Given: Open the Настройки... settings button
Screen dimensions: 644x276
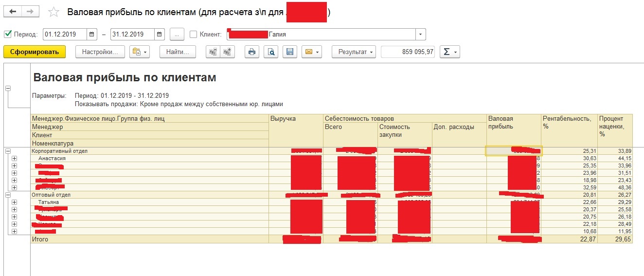Looking at the screenshot, I should pos(100,52).
